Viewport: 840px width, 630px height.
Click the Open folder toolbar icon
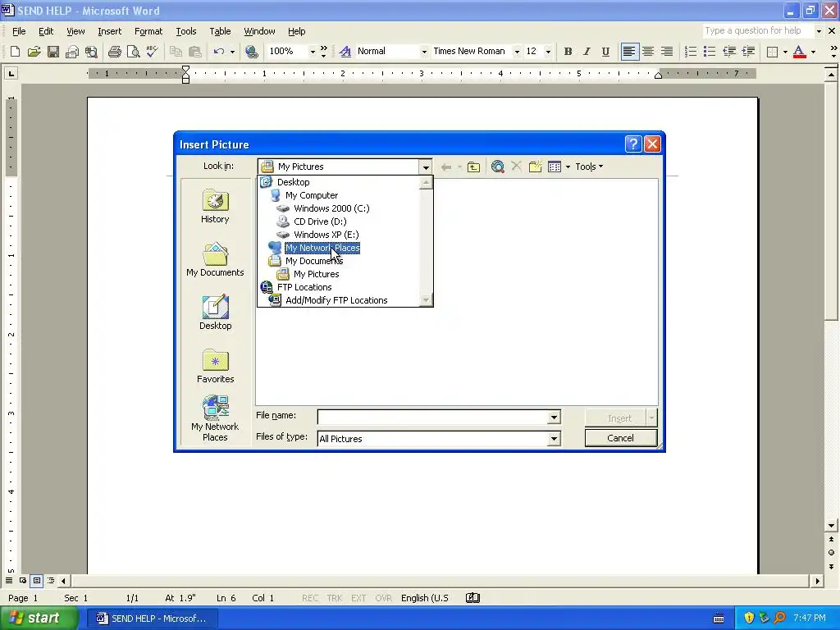[34, 52]
